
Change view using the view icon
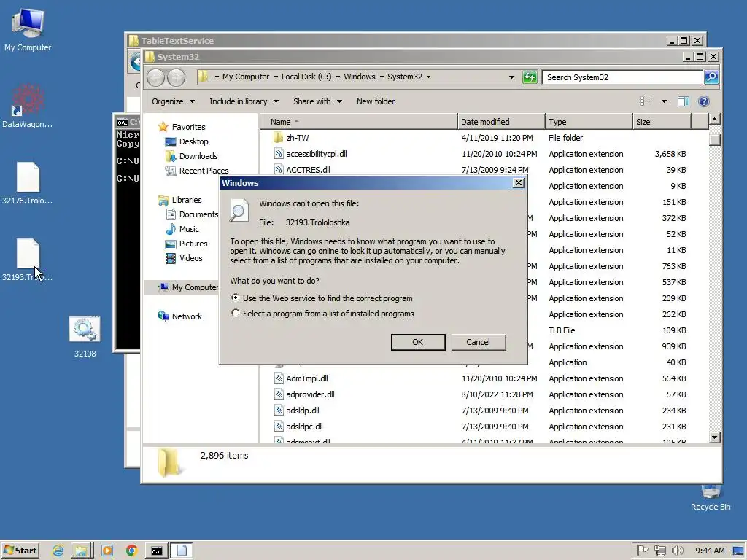coord(646,101)
